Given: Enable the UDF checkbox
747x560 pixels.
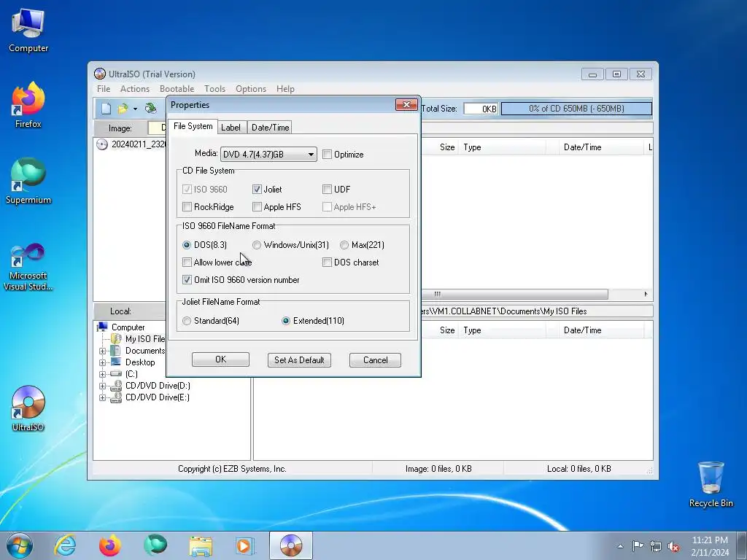Looking at the screenshot, I should (327, 189).
